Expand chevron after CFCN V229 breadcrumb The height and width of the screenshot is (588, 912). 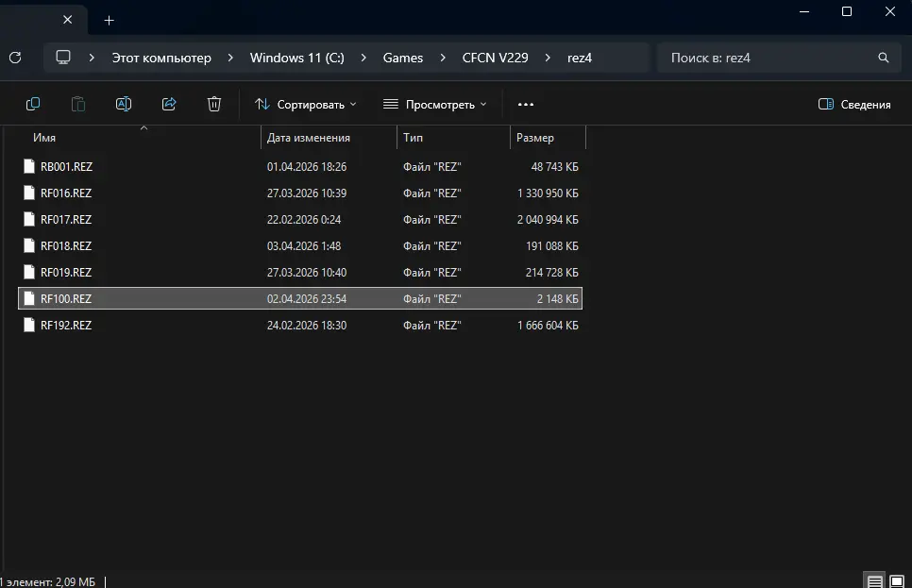click(548, 58)
